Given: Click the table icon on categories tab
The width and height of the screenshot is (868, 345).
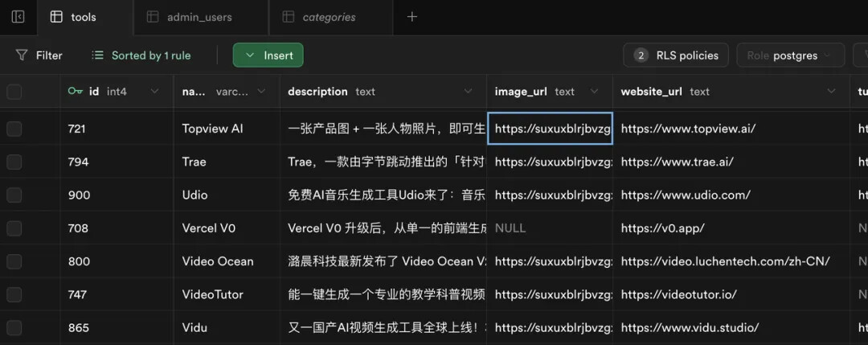Looking at the screenshot, I should 288,17.
